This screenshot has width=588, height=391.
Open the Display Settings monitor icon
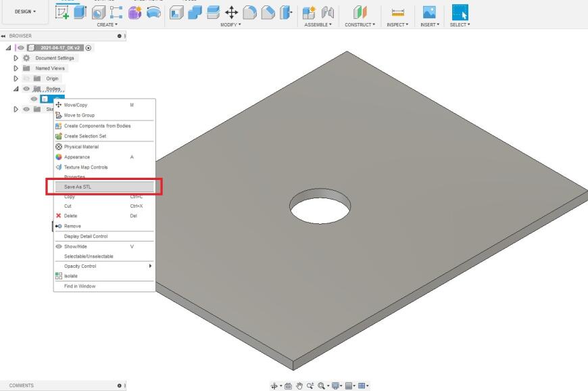coord(336,386)
